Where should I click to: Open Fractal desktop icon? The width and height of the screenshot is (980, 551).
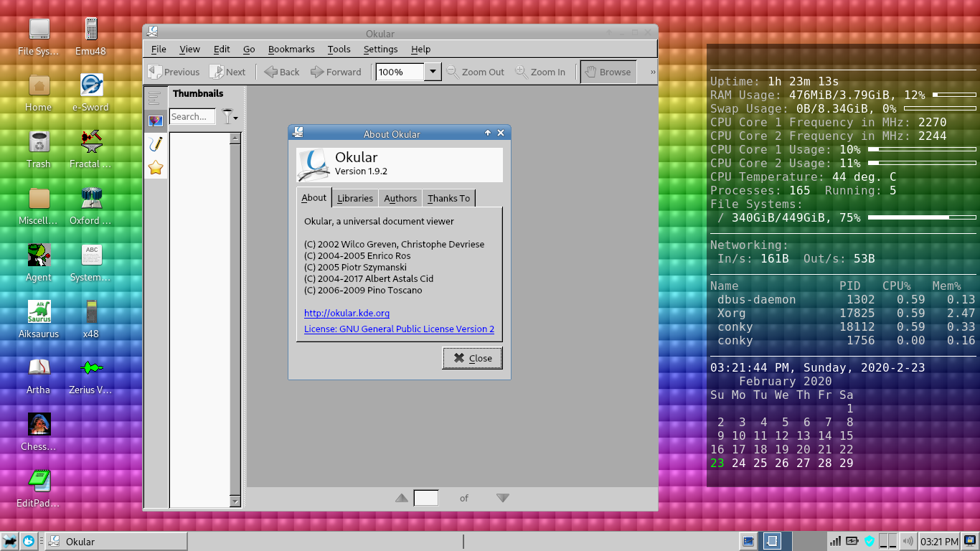(90, 150)
